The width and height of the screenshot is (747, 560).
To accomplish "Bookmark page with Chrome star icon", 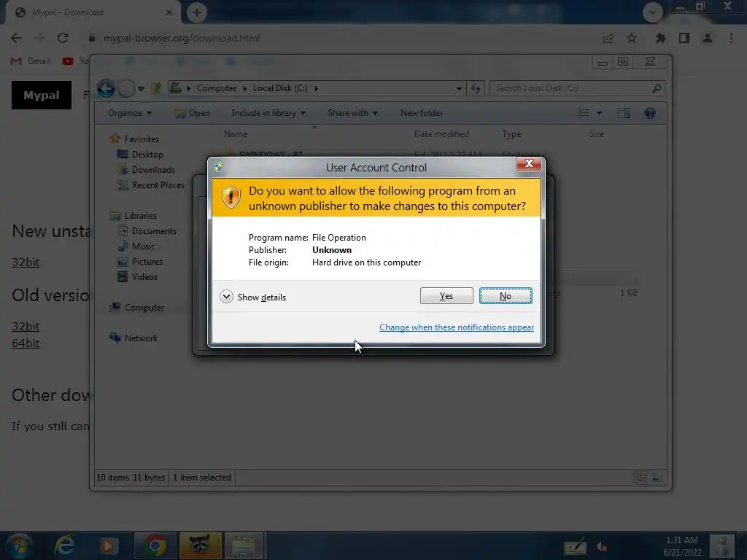I will (632, 38).
